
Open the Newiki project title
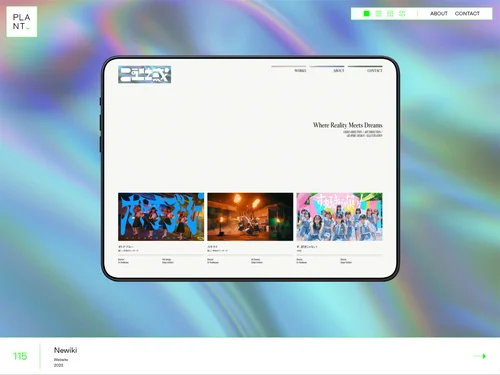[65, 350]
